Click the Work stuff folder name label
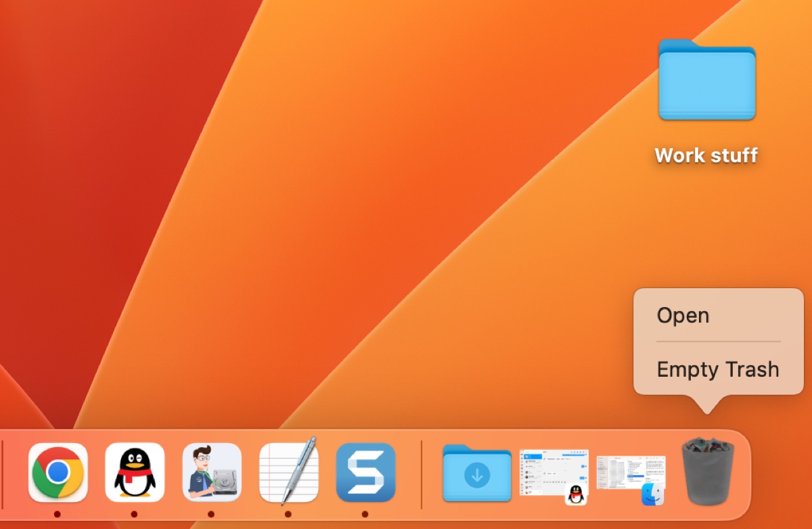812x529 pixels. tap(706, 156)
